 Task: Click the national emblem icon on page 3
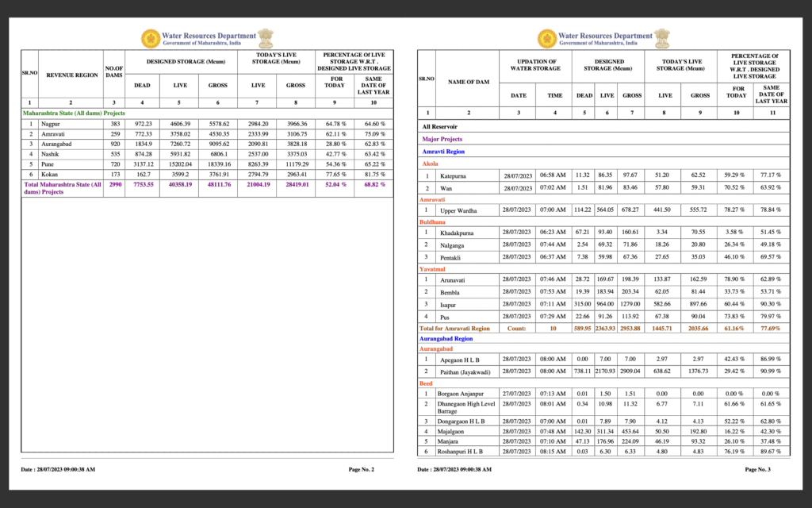(662, 38)
